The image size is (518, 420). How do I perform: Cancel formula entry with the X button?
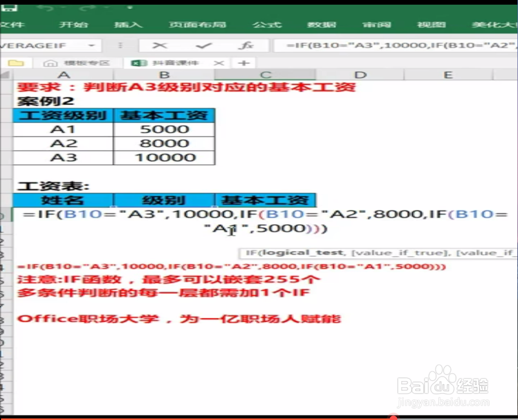tap(160, 45)
